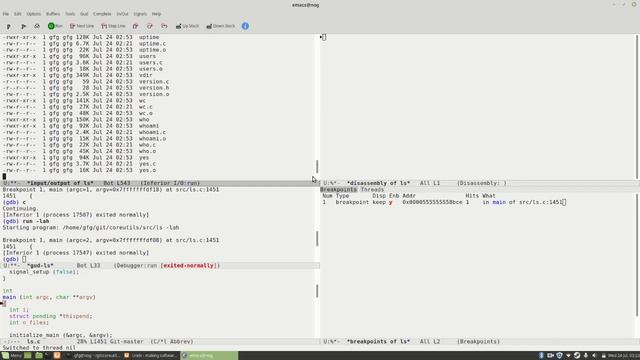
Task: Switch to the gfg@nog terminal taskbar window
Action: pos(93,356)
